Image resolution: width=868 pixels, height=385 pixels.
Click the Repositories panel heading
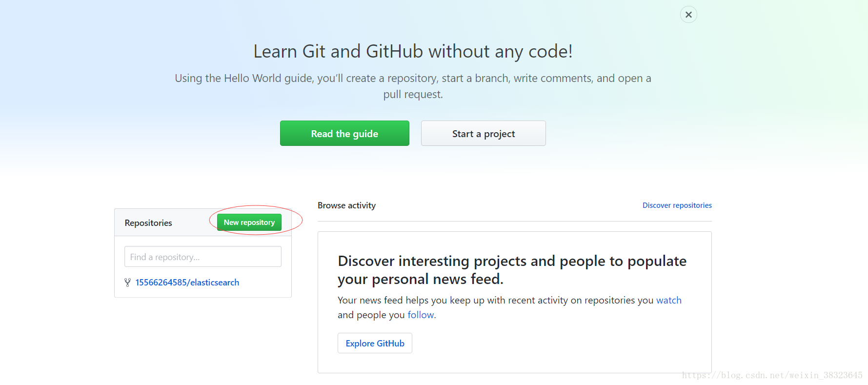coord(148,223)
